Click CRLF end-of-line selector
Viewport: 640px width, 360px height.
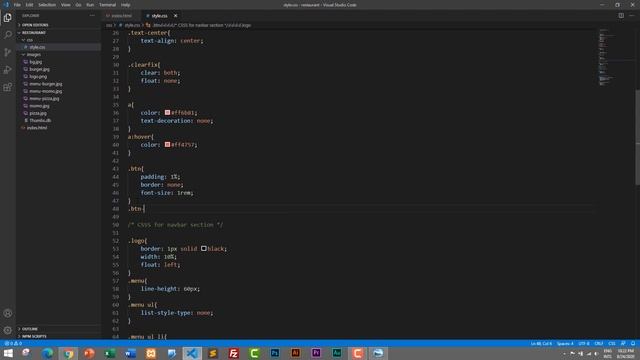(x=599, y=344)
